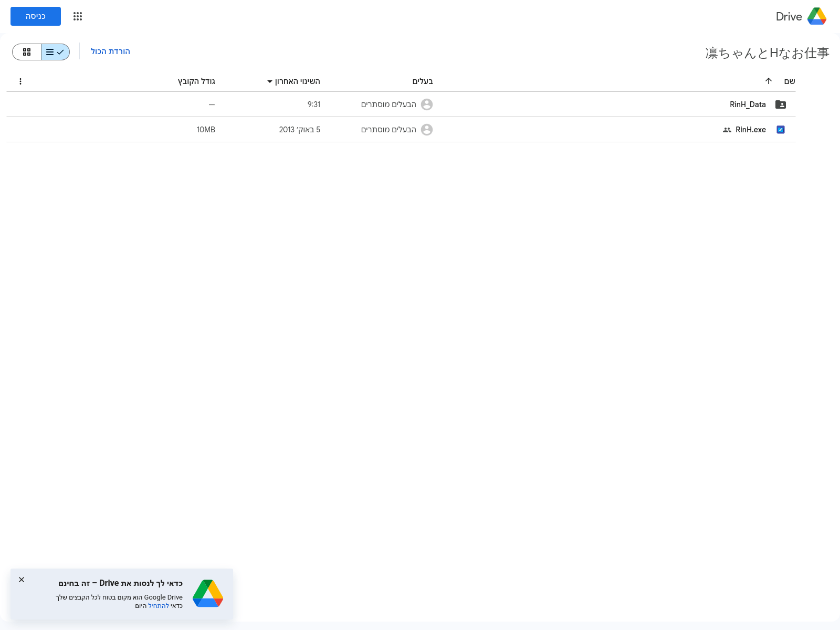Click the 9:31 modified time cell

314,104
